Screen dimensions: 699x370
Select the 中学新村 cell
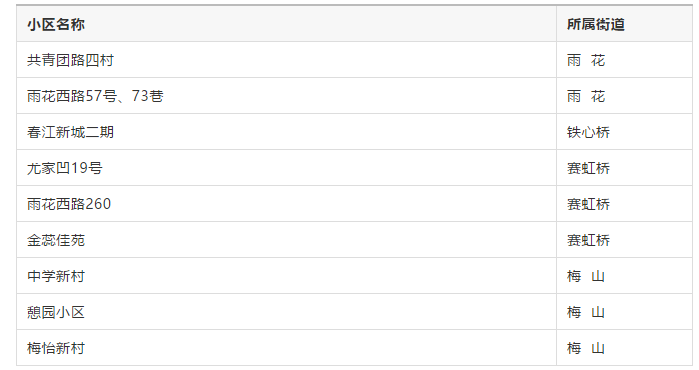coord(286,276)
